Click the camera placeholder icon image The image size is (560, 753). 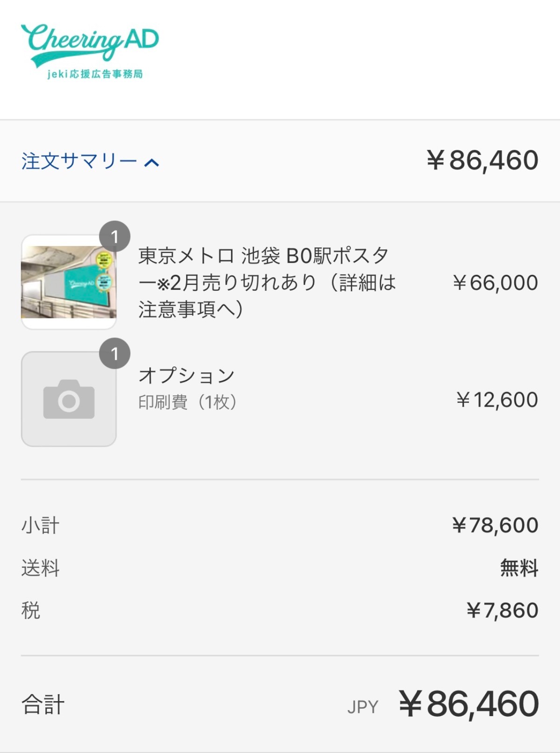(69, 399)
